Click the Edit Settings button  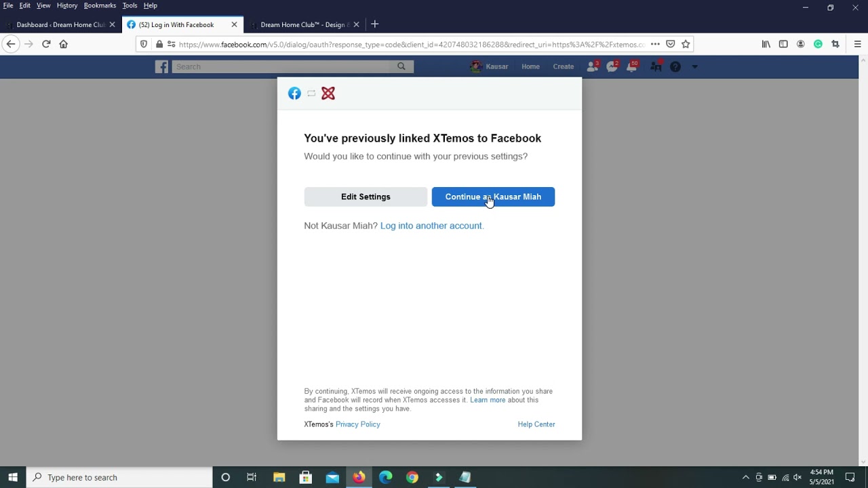tap(366, 197)
